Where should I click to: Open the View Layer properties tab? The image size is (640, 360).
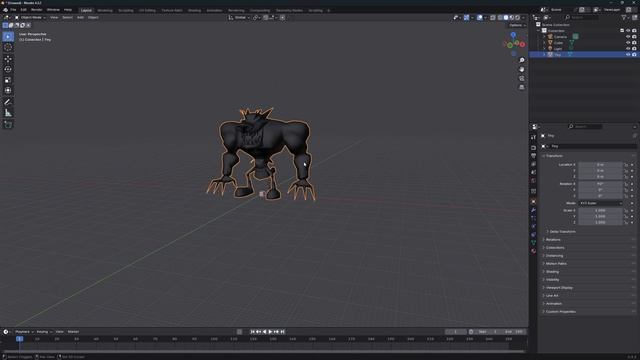coord(533,164)
